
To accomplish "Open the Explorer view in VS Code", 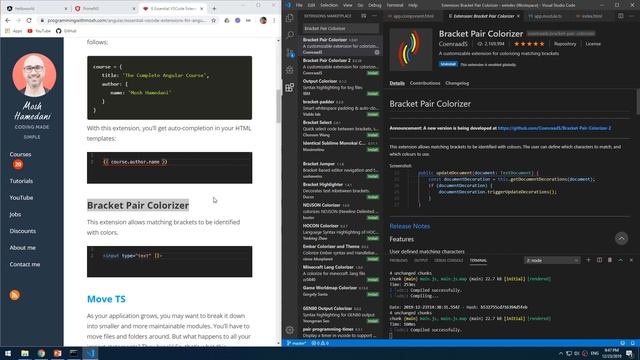I will click(290, 18).
